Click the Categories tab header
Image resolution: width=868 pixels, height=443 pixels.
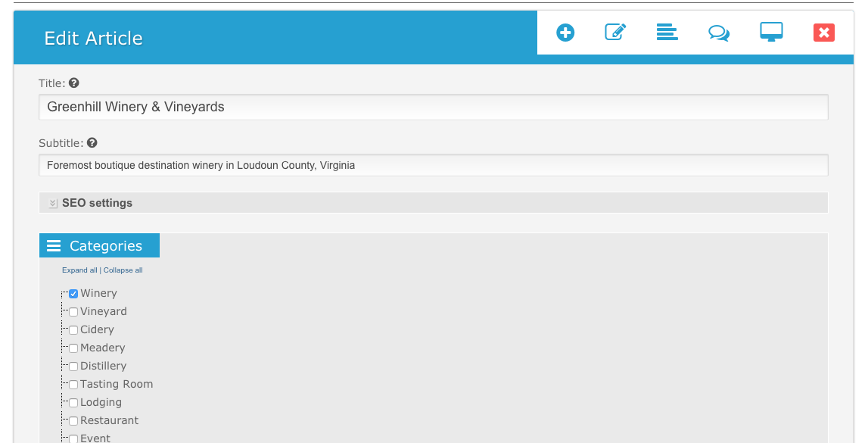coord(100,245)
